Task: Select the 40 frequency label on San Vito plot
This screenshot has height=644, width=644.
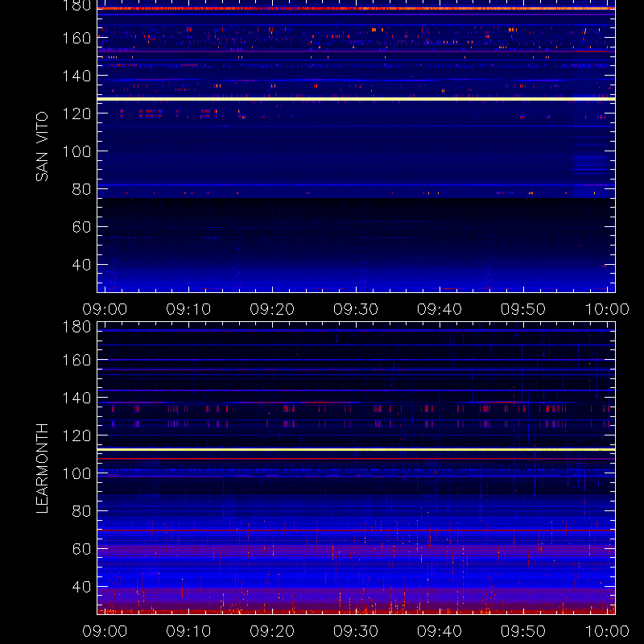Action: [x=81, y=265]
